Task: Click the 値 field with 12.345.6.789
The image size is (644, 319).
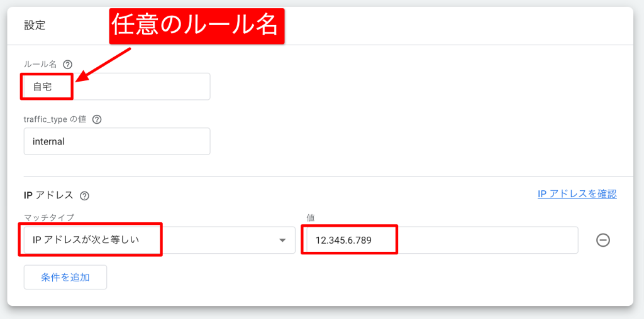Action: (x=439, y=240)
